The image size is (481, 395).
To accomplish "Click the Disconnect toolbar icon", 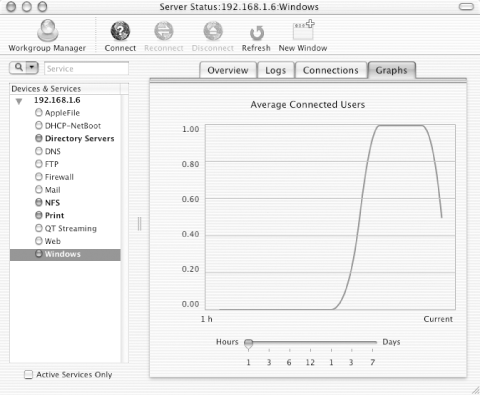I will coord(213,31).
